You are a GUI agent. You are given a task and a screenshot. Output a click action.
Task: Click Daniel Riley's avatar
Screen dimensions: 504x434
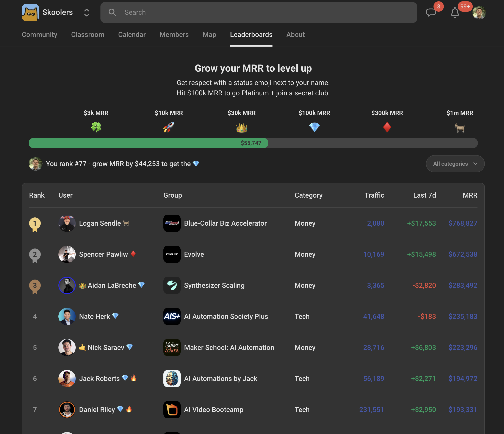tap(67, 410)
